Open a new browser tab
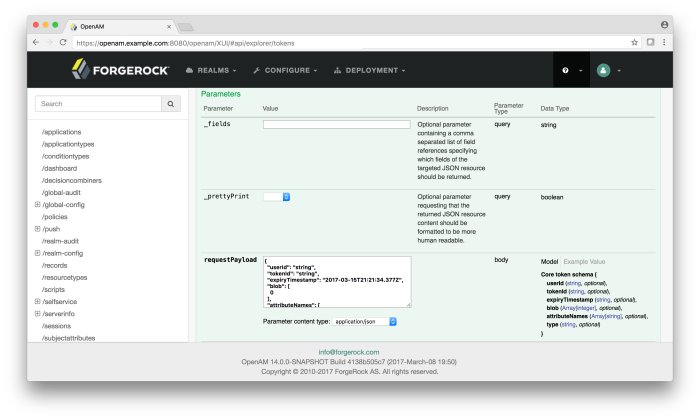The width and height of the screenshot is (700, 420). click(185, 27)
